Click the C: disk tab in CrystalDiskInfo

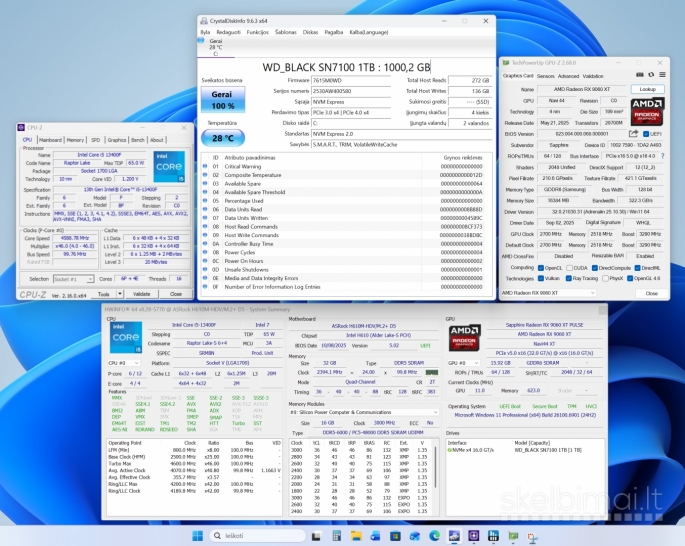click(x=216, y=47)
